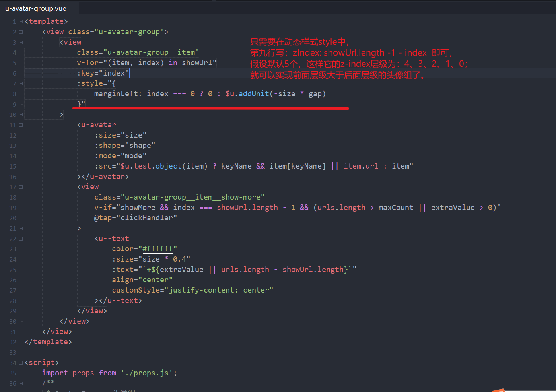Click marginLeft property on line 8
Viewport: 556px width, 392px height.
tap(116, 94)
